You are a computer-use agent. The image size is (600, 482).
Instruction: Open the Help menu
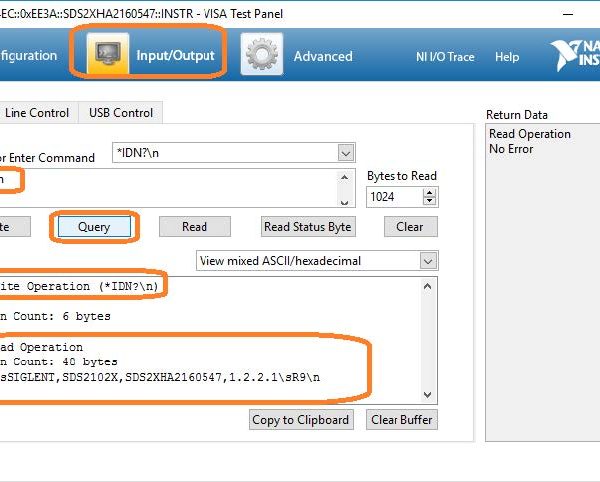(x=507, y=57)
